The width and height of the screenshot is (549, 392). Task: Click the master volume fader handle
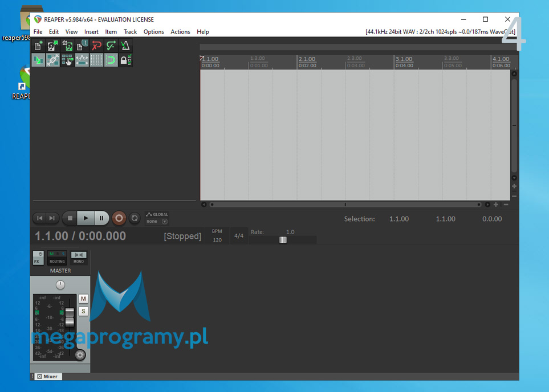coord(70,317)
